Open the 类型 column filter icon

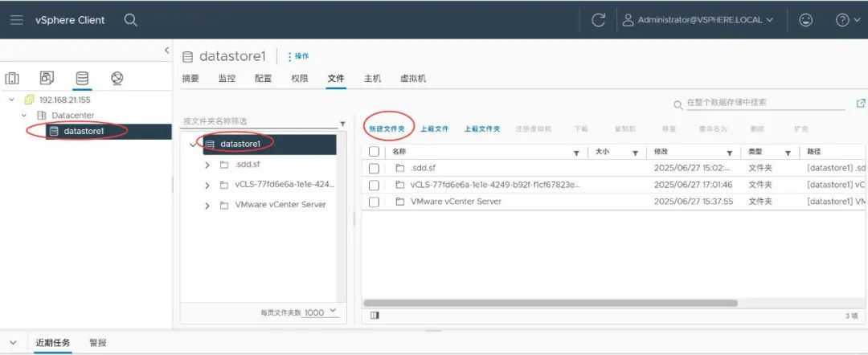tap(788, 153)
